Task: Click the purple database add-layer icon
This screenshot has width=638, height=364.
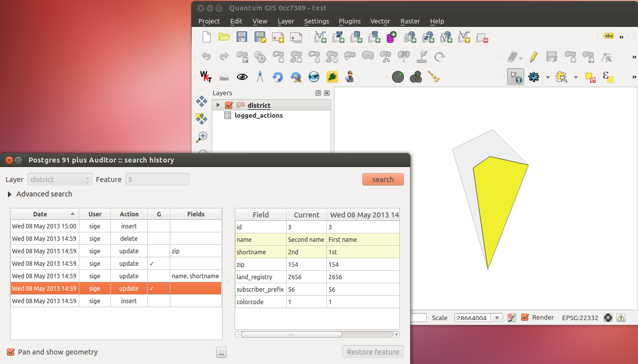Action: click(391, 37)
